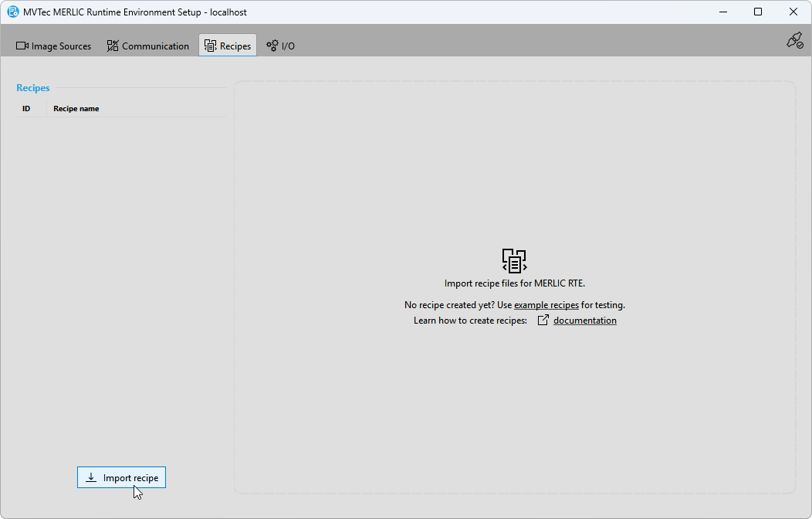Close the MERLIC Runtime Environment Setup window
812x519 pixels.
point(793,12)
